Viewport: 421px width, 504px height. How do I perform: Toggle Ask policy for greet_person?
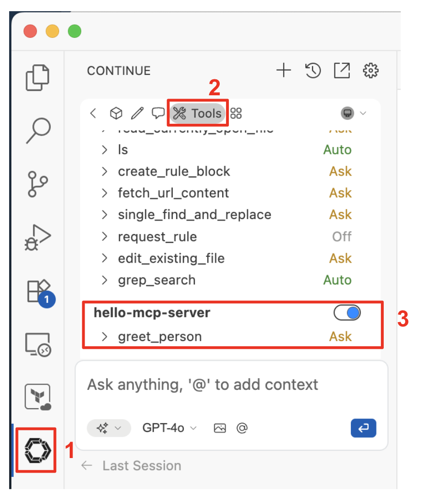point(340,337)
